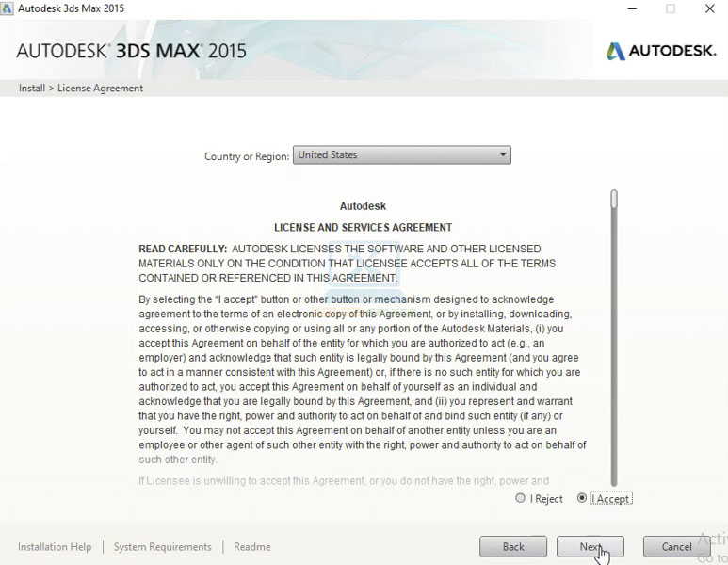Click the lower scrollbar track to page down
Screen dimensions: 728x565
[x=614, y=377]
